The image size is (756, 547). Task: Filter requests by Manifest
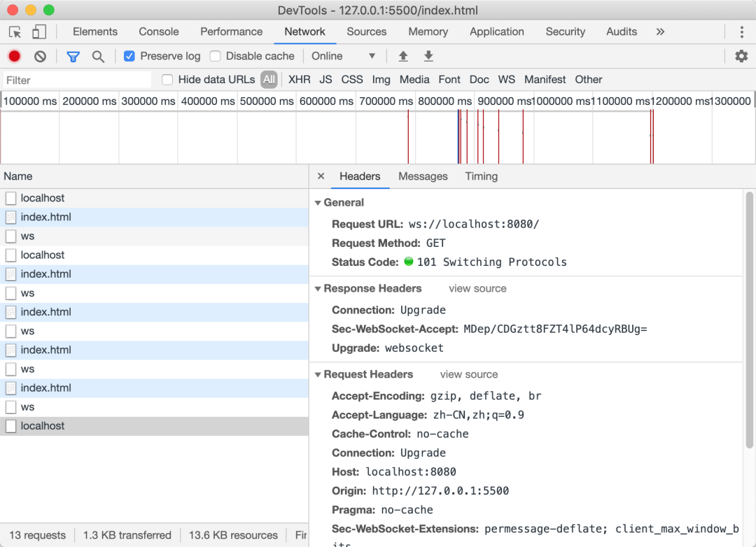click(545, 80)
